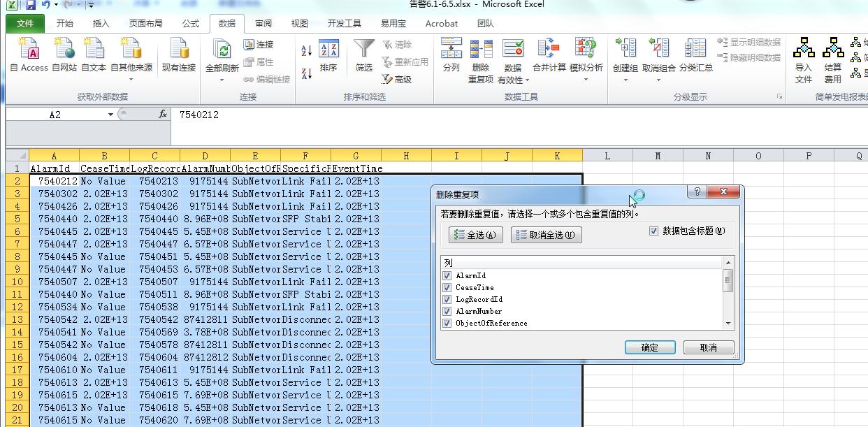Click the 全选 select-all button
This screenshot has width=868, height=427.
pos(475,235)
